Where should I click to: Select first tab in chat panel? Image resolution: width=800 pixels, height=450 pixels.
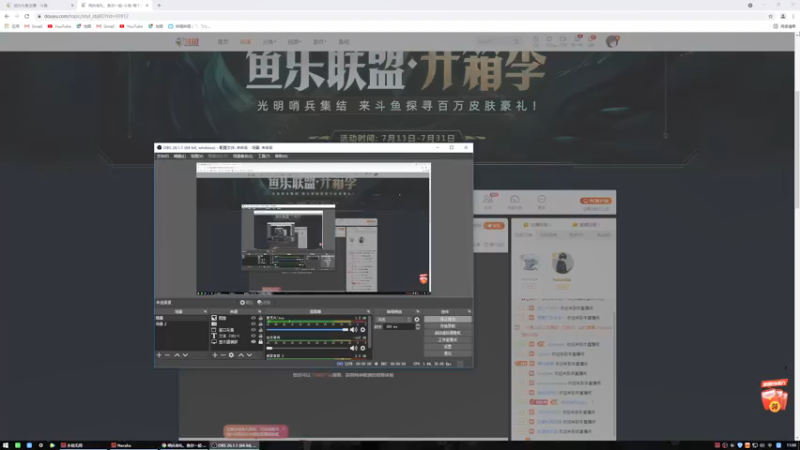(523, 235)
